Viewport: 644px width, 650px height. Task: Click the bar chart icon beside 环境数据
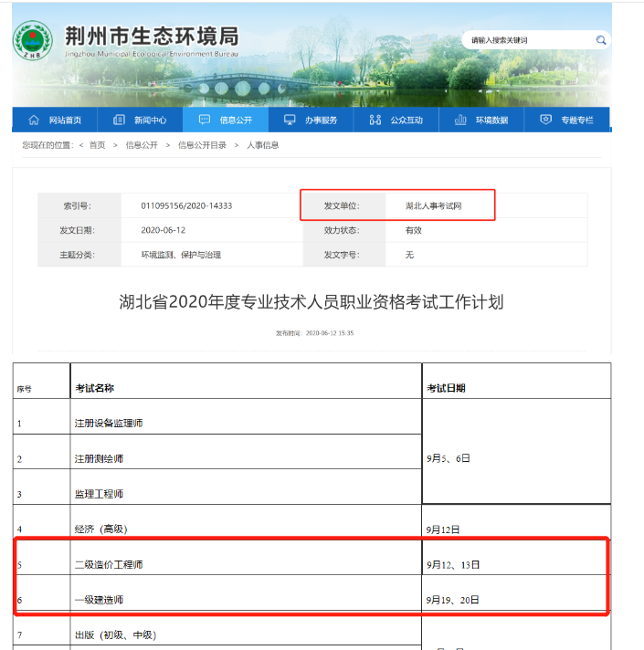pyautogui.click(x=460, y=121)
